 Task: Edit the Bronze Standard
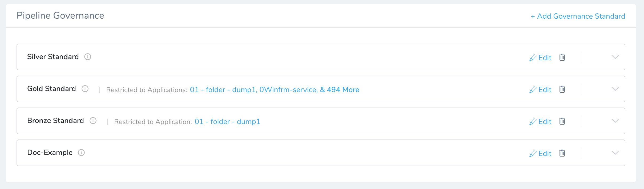click(540, 121)
